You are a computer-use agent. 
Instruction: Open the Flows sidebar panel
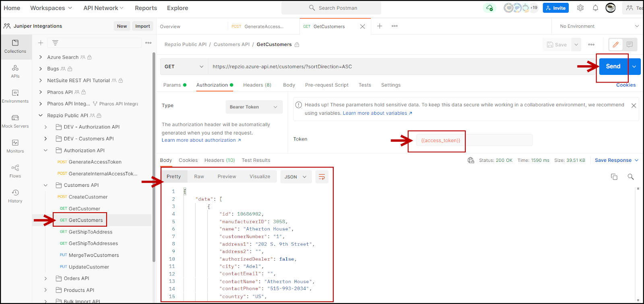click(15, 171)
